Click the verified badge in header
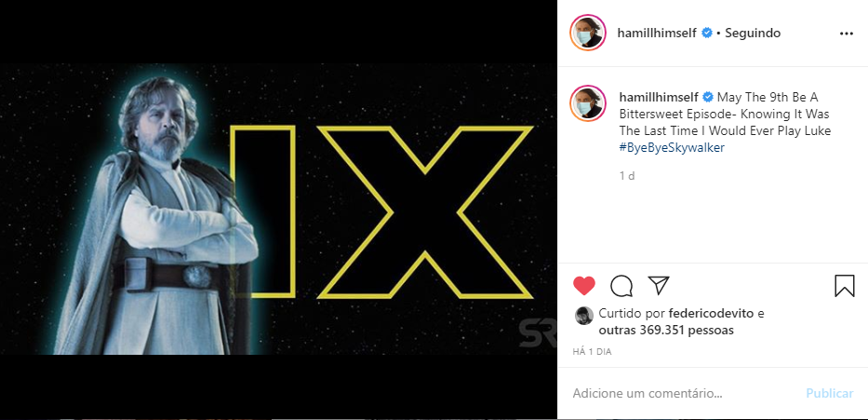 pyautogui.click(x=707, y=34)
